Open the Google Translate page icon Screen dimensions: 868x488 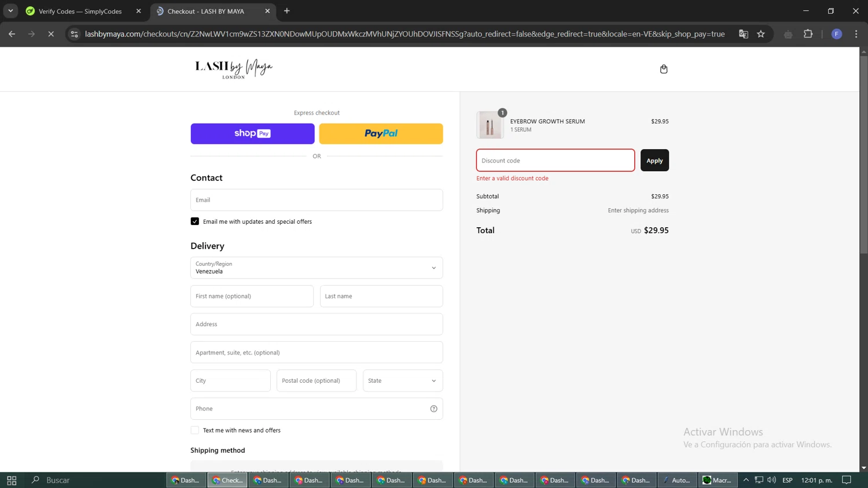[744, 34]
